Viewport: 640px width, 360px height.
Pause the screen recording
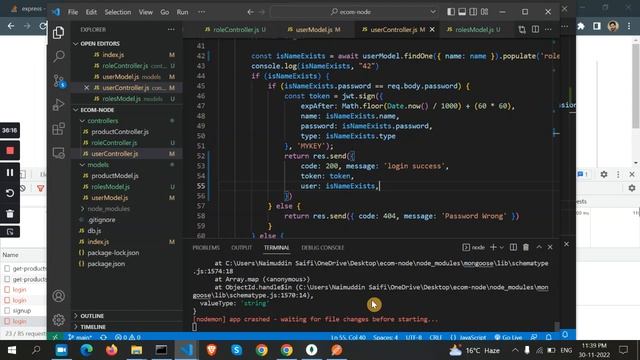click(10, 173)
